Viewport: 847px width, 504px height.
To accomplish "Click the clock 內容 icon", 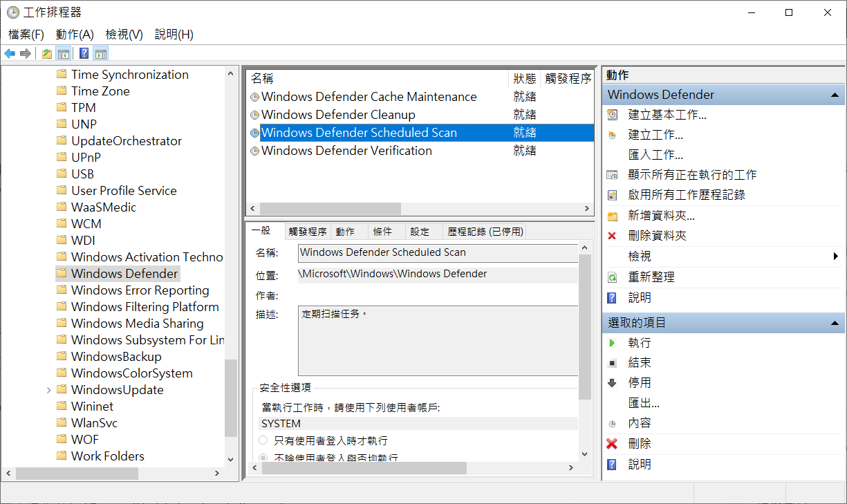I will [x=612, y=423].
